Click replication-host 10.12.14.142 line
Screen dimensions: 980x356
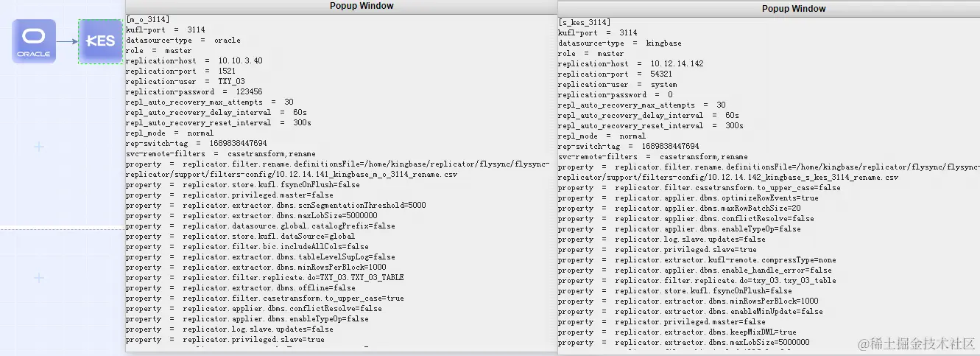pyautogui.click(x=630, y=64)
